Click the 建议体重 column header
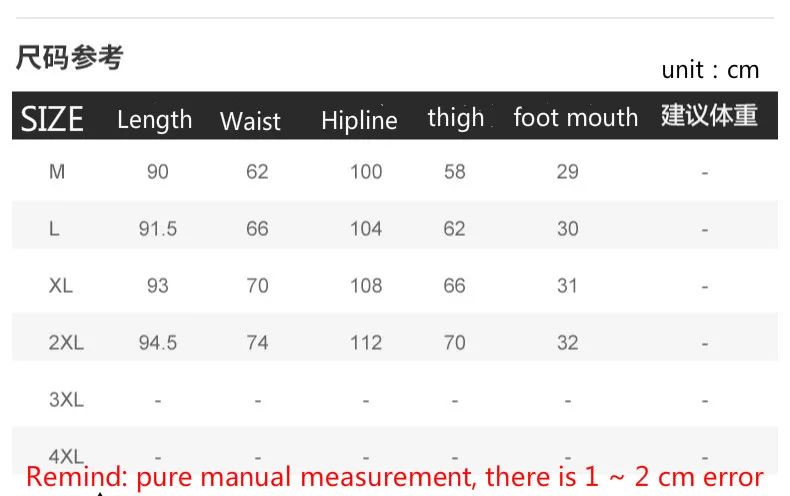 coord(709,116)
